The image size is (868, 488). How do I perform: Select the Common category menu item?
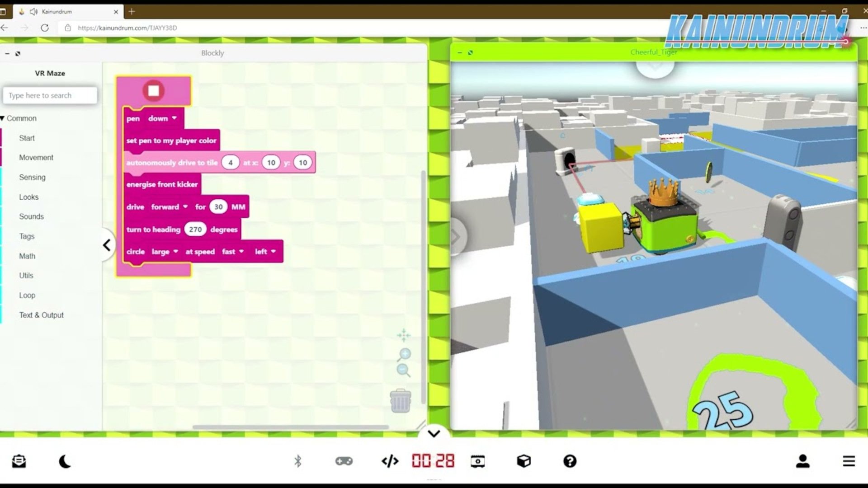click(21, 118)
